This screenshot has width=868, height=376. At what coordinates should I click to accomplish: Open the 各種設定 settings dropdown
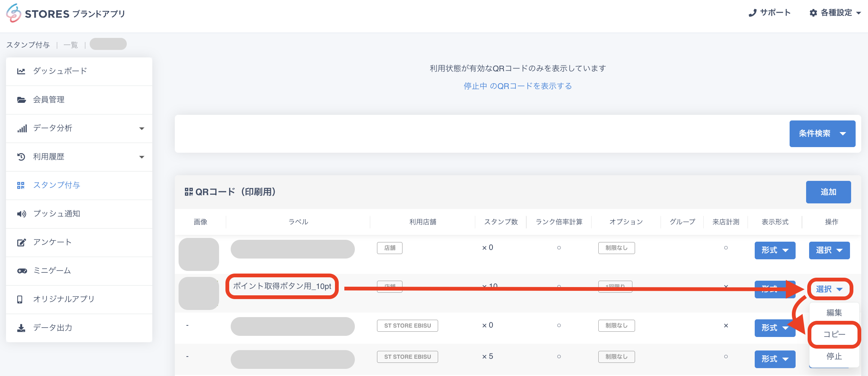click(835, 13)
